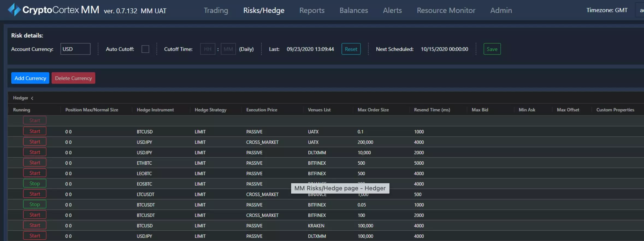Image resolution: width=644 pixels, height=241 pixels.
Task: Click the Max Order Size column header
Action: [373, 110]
